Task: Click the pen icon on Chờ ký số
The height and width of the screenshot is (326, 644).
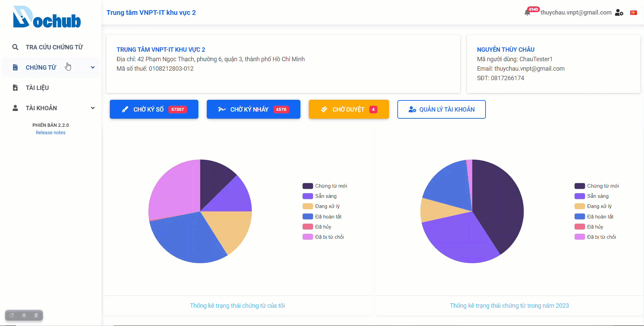Action: point(125,109)
